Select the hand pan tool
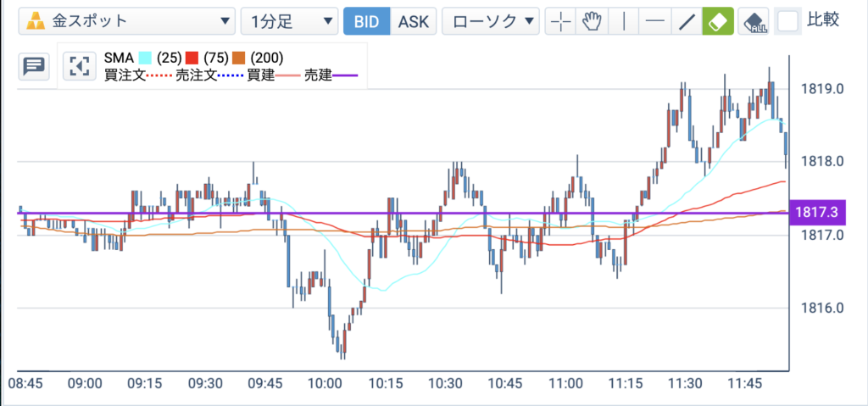The width and height of the screenshot is (868, 406). tap(593, 21)
